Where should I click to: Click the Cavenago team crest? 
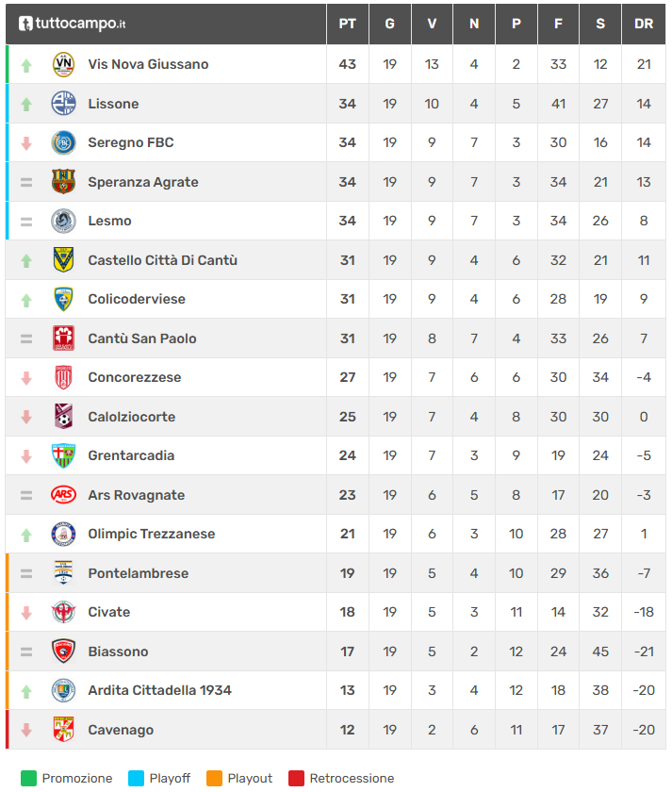point(63,730)
